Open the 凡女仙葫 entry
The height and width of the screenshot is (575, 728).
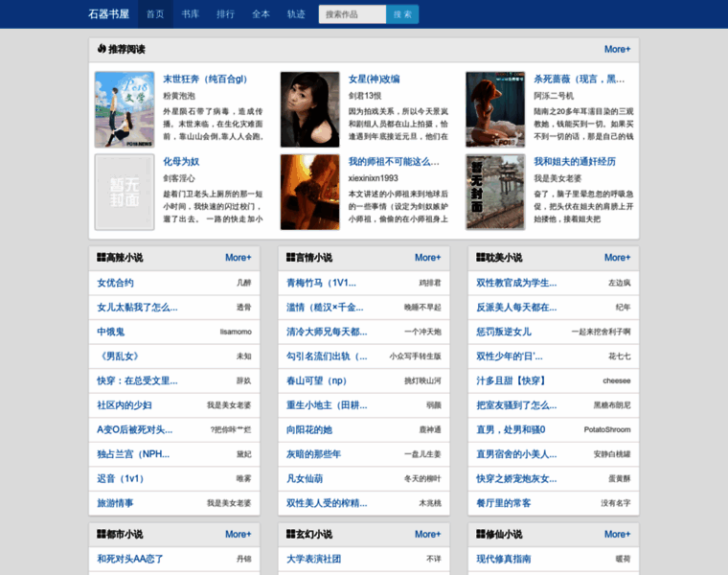305,478
